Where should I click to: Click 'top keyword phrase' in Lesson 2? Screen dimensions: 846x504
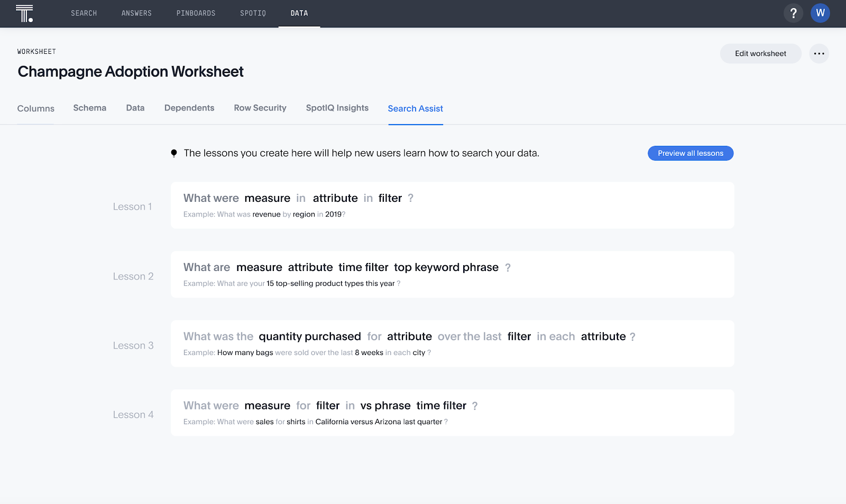click(x=446, y=267)
